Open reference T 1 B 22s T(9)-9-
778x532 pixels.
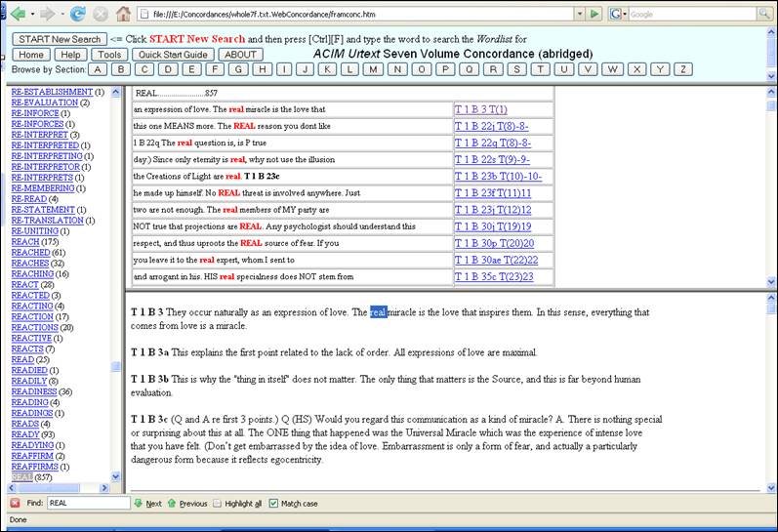point(492,160)
